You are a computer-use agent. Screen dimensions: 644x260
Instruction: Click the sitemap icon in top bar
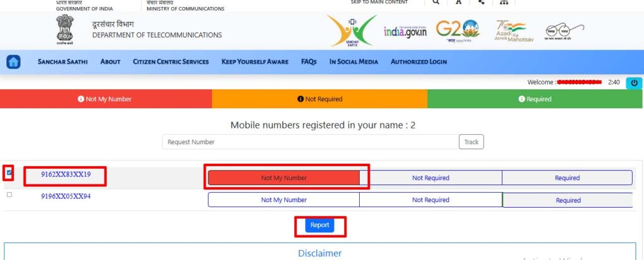[504, 2]
